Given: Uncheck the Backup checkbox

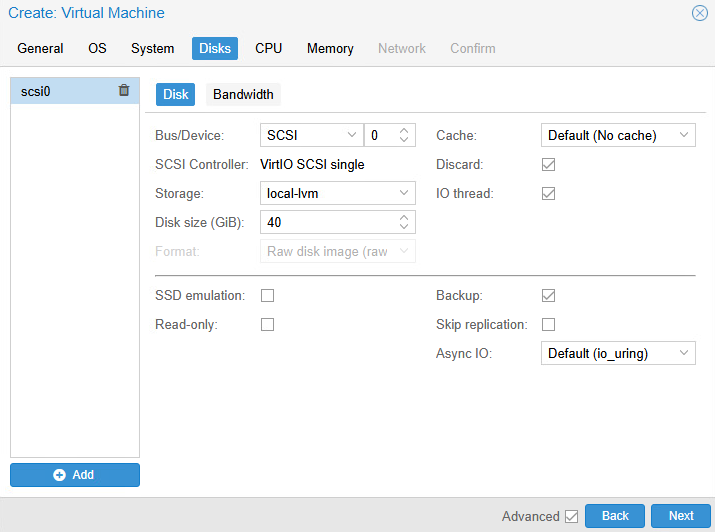Looking at the screenshot, I should (548, 296).
